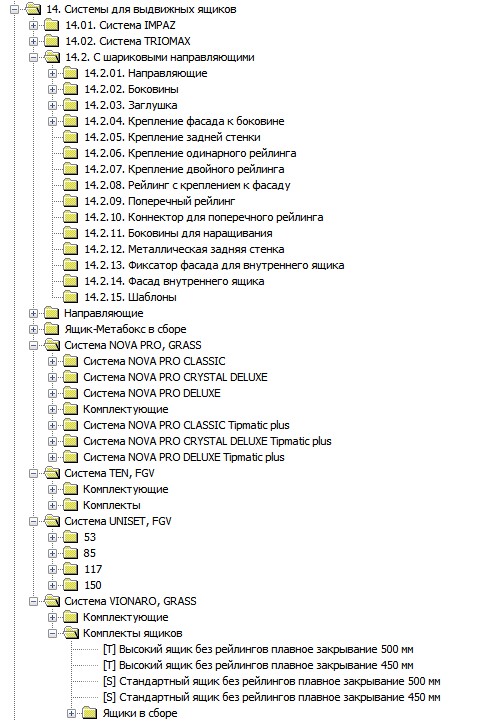Click folder icon of 14.01. Система IMPAZ
The height and width of the screenshot is (721, 485).
coord(51,25)
